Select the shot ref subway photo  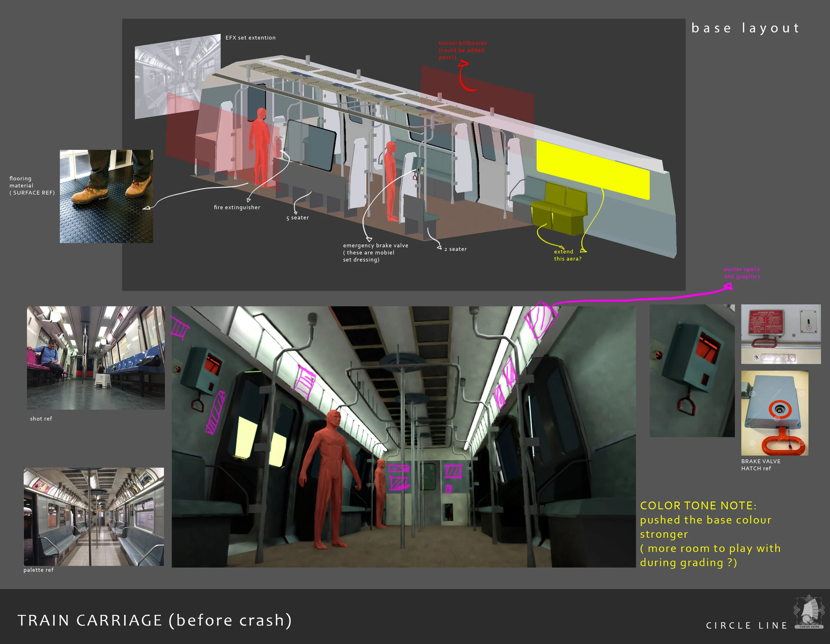click(96, 358)
